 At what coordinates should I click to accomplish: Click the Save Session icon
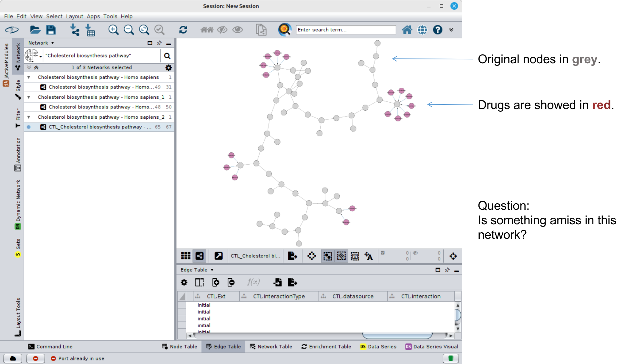(51, 30)
